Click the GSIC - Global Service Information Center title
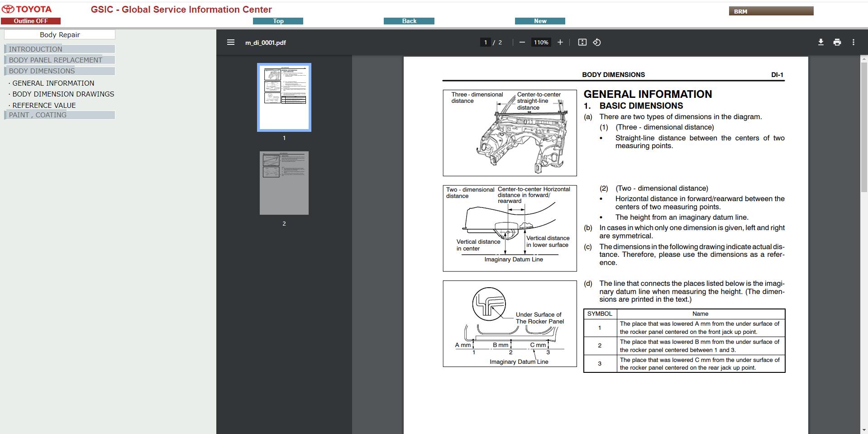This screenshot has height=434, width=868. pyautogui.click(x=181, y=10)
